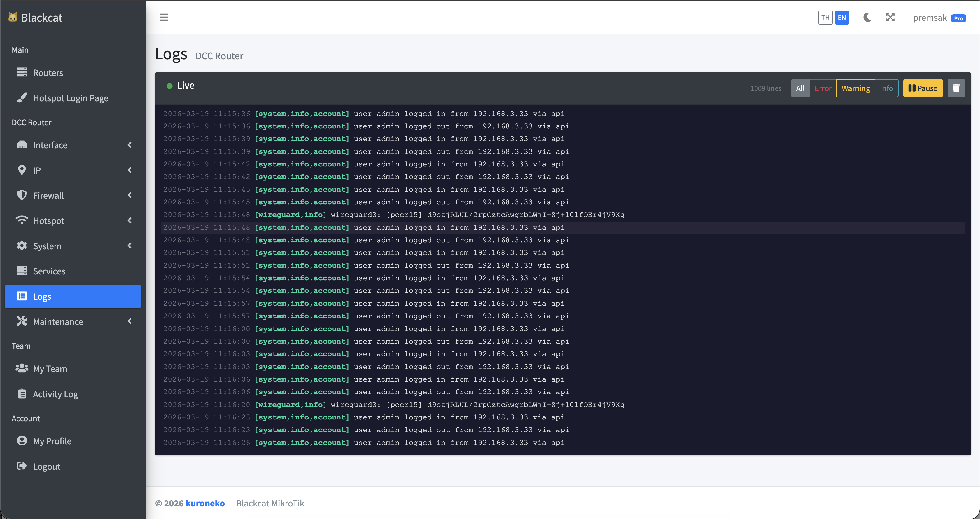The width and height of the screenshot is (980, 519).
Task: Open Activity Log from the sidebar
Action: coord(55,394)
